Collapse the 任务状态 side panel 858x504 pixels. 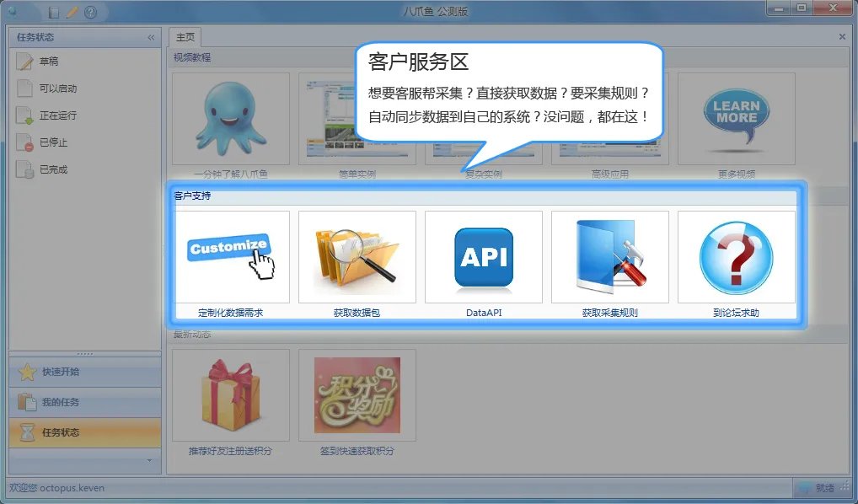151,37
